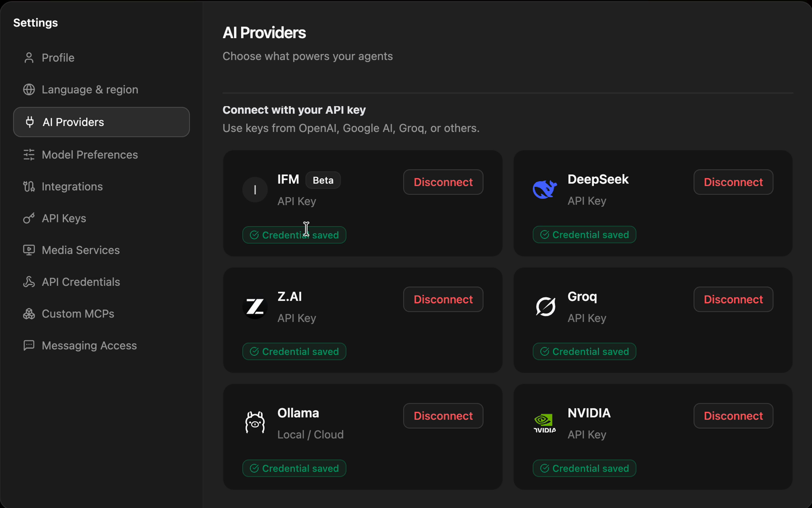This screenshot has width=812, height=508.
Task: Open the Integrations section
Action: point(101,186)
